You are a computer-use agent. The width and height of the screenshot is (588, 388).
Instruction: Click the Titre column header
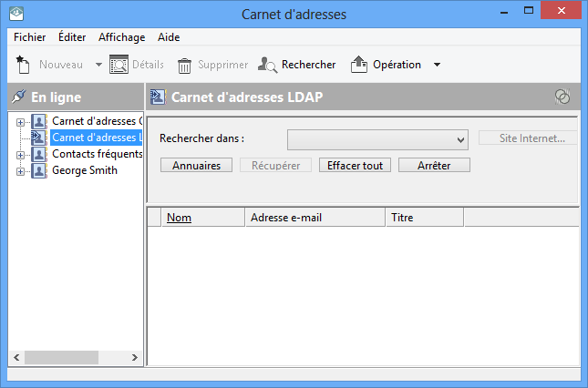point(425,218)
